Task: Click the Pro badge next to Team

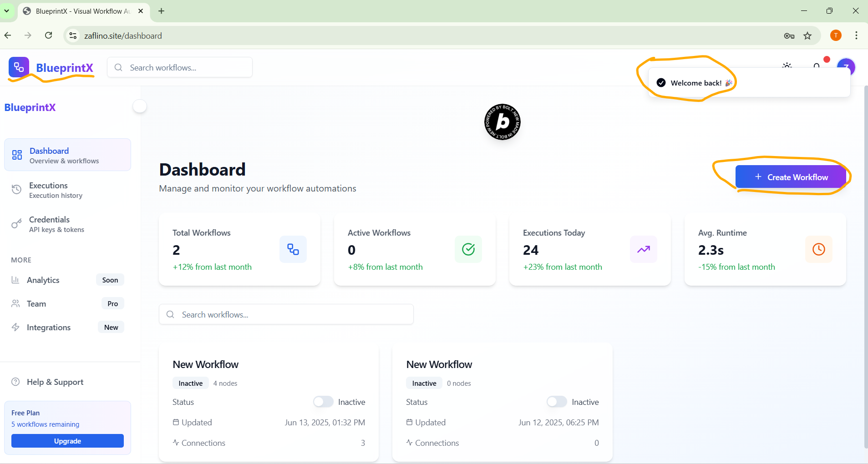Action: coord(112,303)
